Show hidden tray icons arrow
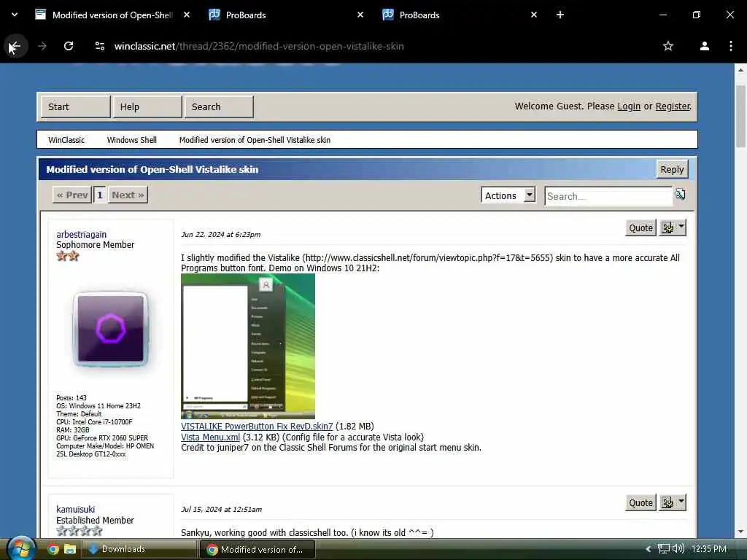This screenshot has width=747, height=560. point(648,549)
